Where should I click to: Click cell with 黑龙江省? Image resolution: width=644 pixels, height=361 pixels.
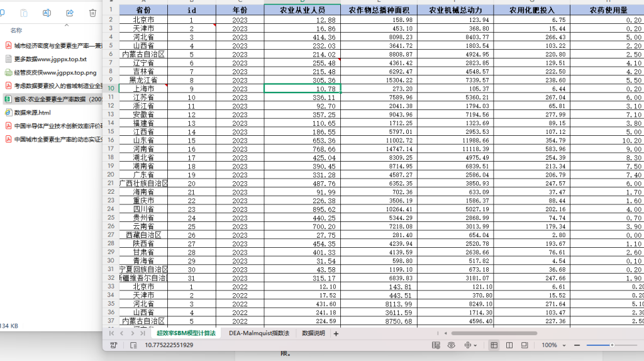click(x=143, y=80)
